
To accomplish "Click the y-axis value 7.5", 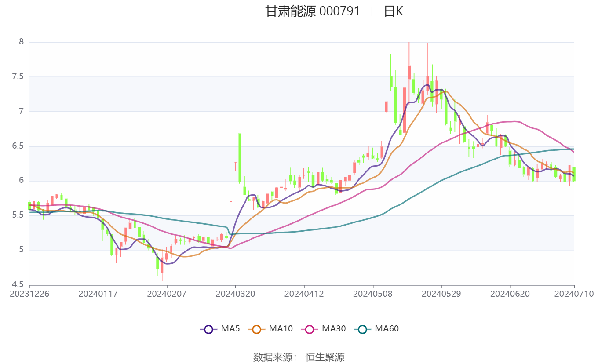I will pos(18,77).
